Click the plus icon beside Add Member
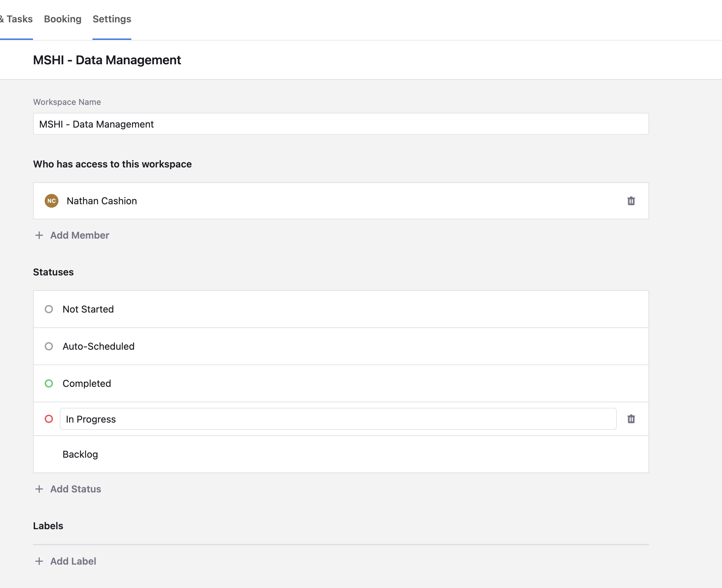The height and width of the screenshot is (588, 722). point(39,235)
